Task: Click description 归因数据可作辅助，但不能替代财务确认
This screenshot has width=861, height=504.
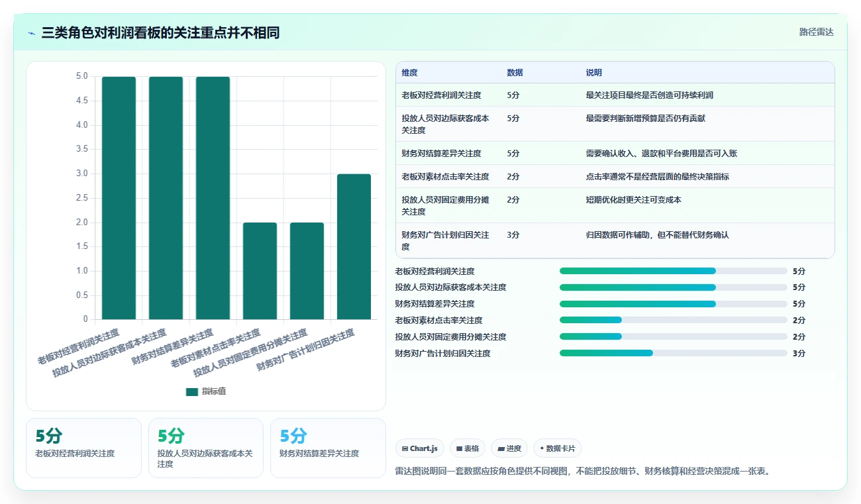Action: click(x=658, y=235)
